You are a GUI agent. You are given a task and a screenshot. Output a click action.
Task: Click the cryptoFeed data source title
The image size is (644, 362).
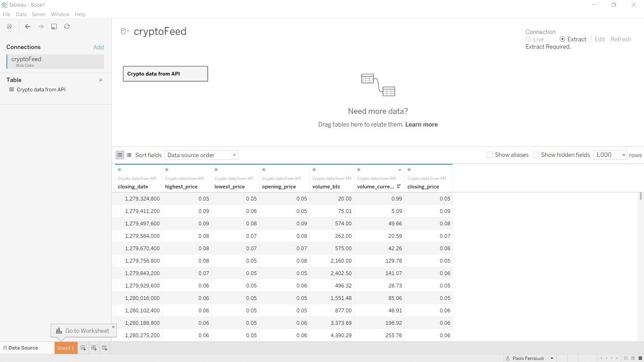pos(160,31)
